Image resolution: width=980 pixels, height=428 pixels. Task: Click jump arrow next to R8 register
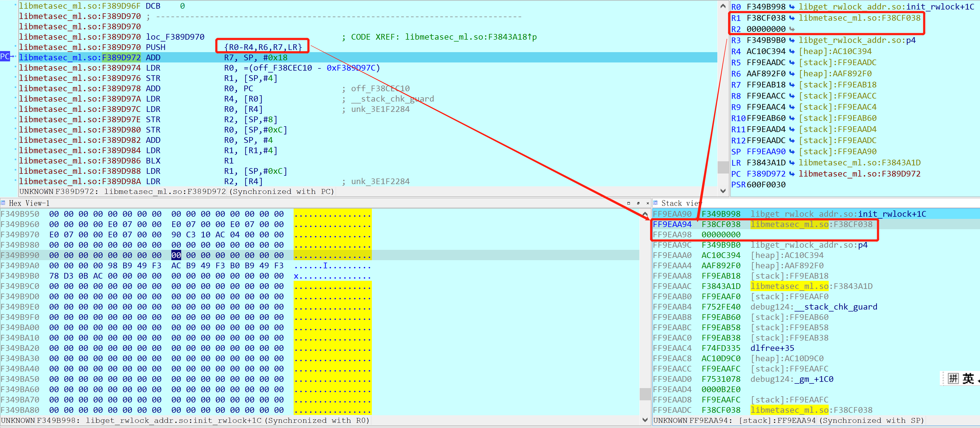click(x=792, y=96)
